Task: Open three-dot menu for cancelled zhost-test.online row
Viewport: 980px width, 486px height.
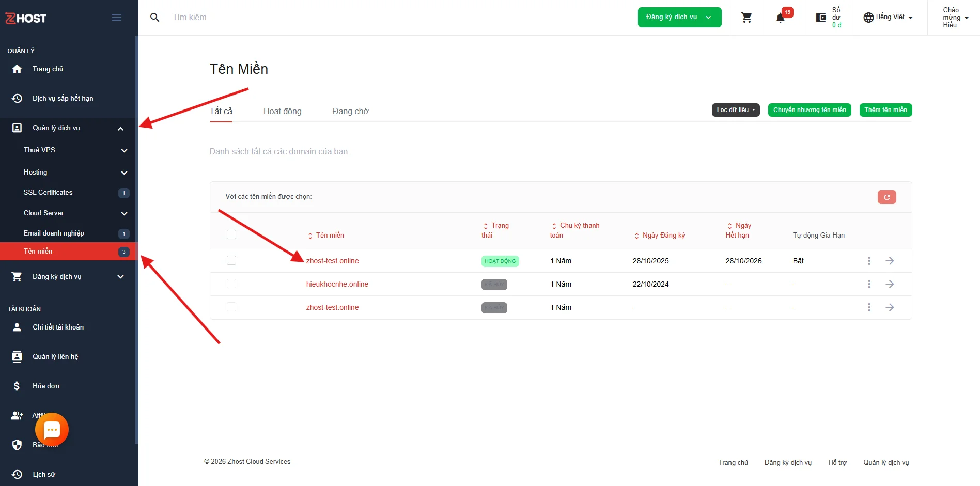Action: (869, 307)
